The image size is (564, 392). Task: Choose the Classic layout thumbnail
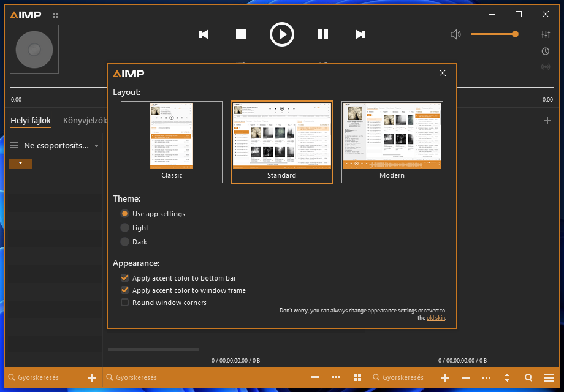[172, 142]
